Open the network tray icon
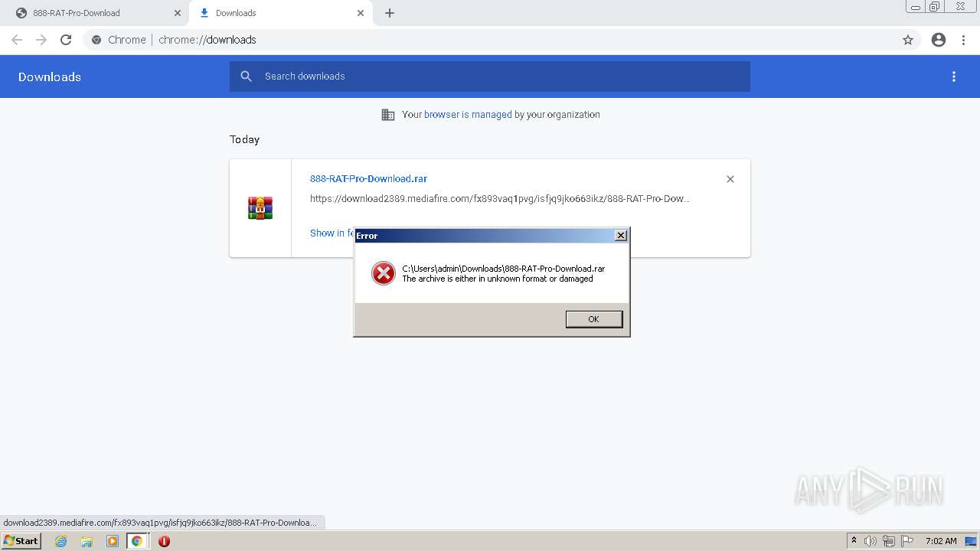Image resolution: width=980 pixels, height=551 pixels. 889,541
